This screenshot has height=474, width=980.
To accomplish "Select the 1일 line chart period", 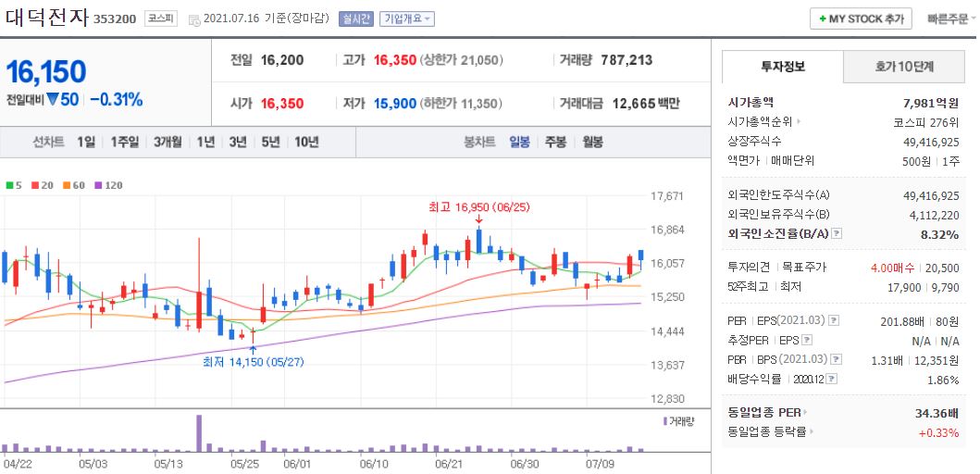I will point(86,142).
